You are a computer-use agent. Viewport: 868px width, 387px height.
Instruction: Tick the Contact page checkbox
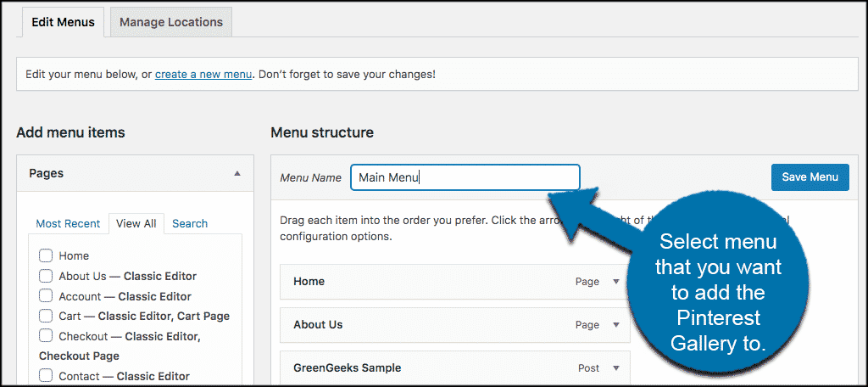click(x=46, y=376)
